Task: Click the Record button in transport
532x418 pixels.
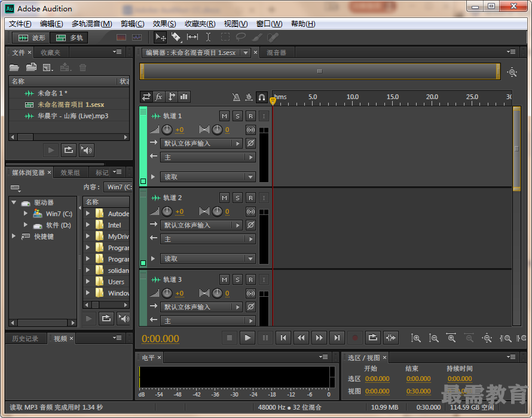Action: click(355, 337)
